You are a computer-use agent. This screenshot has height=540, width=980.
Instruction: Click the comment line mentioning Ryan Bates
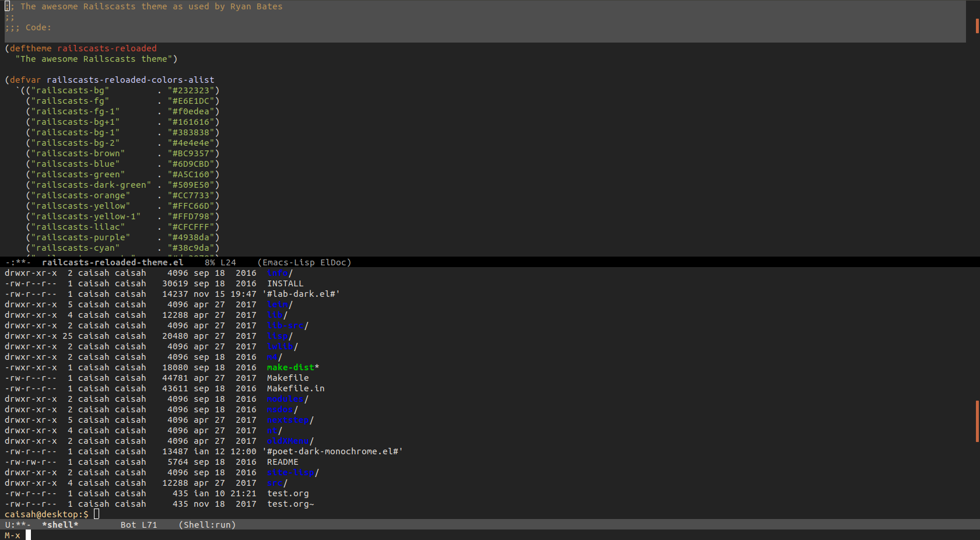pos(143,6)
